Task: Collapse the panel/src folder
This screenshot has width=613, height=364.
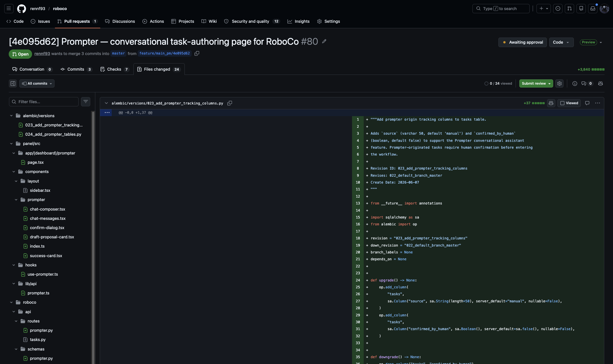Action: click(11, 144)
